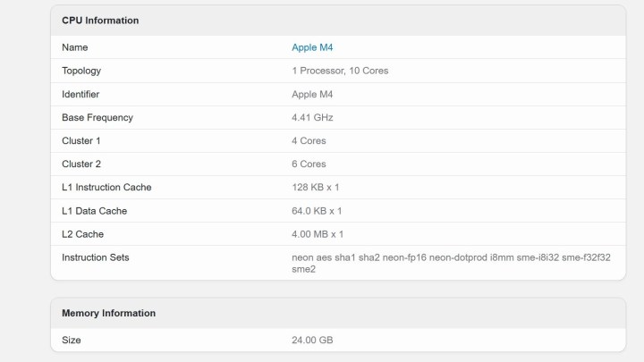Select the Cluster 1 label
This screenshot has width=644, height=362.
pyautogui.click(x=80, y=141)
